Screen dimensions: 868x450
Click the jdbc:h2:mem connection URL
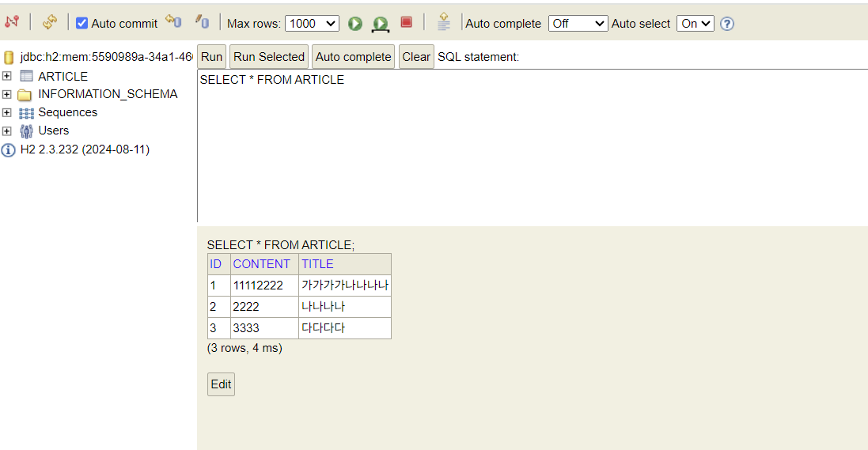pyautogui.click(x=106, y=57)
